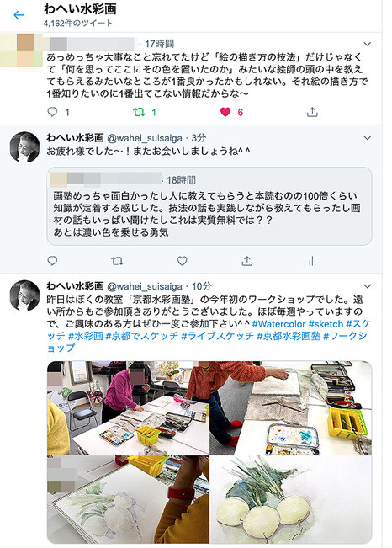Like the お疲れ様でした tweet
Screen dimensions: 392x548
182,261
